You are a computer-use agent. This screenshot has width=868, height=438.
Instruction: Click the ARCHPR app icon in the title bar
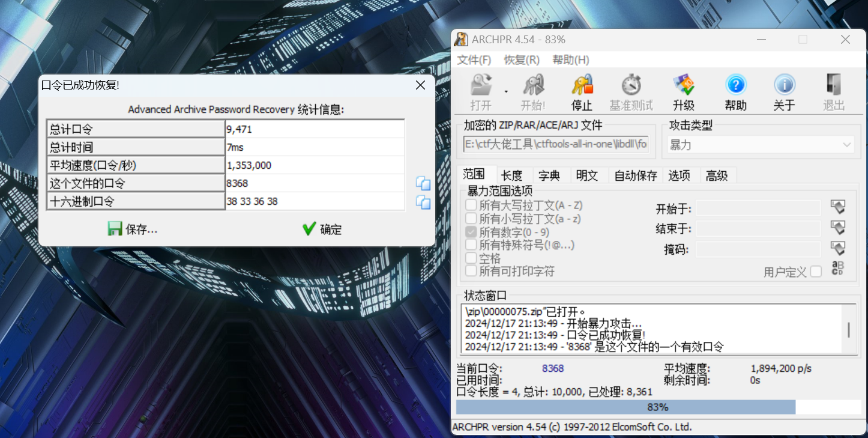pos(460,39)
